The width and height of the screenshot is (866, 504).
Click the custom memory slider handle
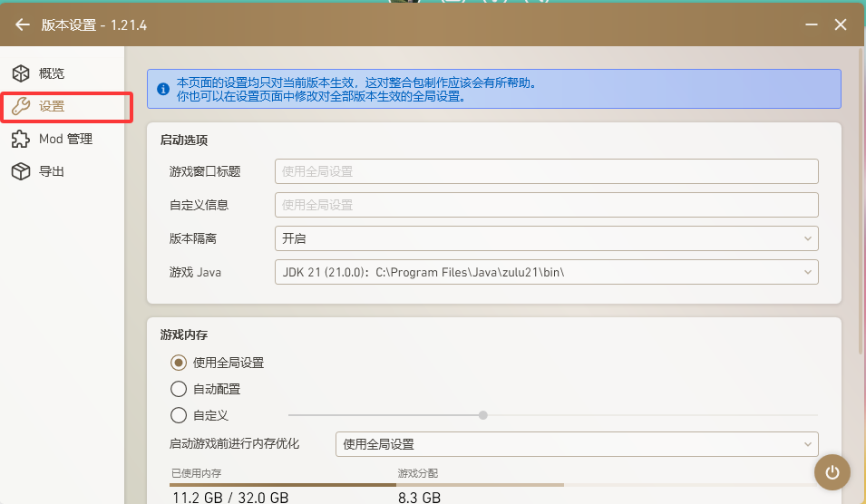[x=483, y=415]
